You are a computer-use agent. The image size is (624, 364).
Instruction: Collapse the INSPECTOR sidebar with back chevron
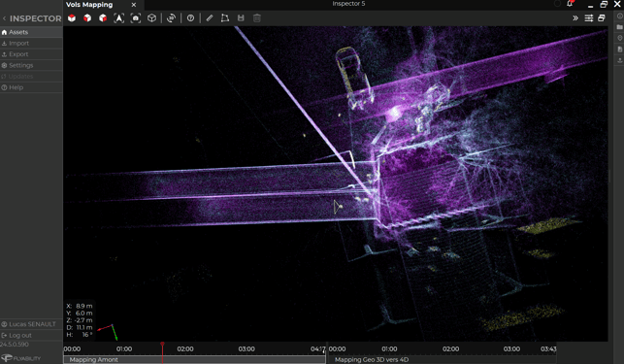[5, 18]
